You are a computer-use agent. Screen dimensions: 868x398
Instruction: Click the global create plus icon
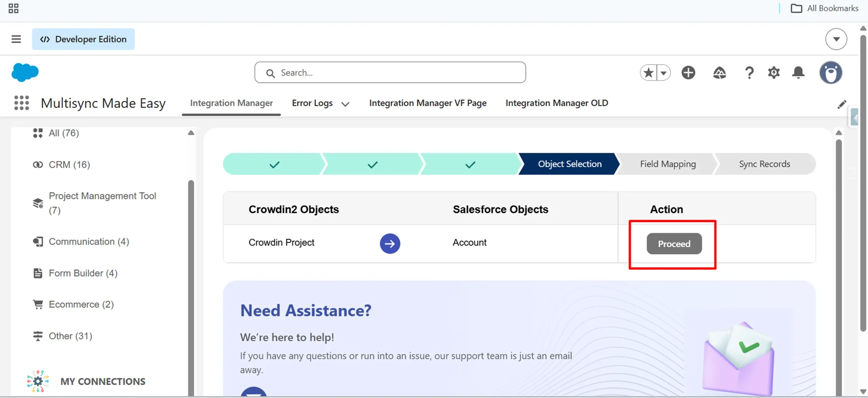point(688,73)
